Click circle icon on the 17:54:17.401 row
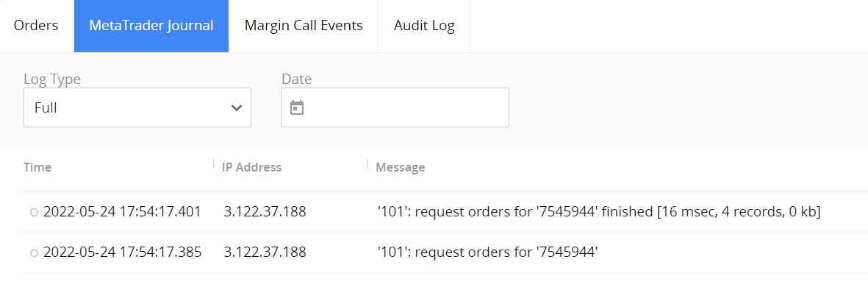Image resolution: width=868 pixels, height=304 pixels. pos(34,213)
